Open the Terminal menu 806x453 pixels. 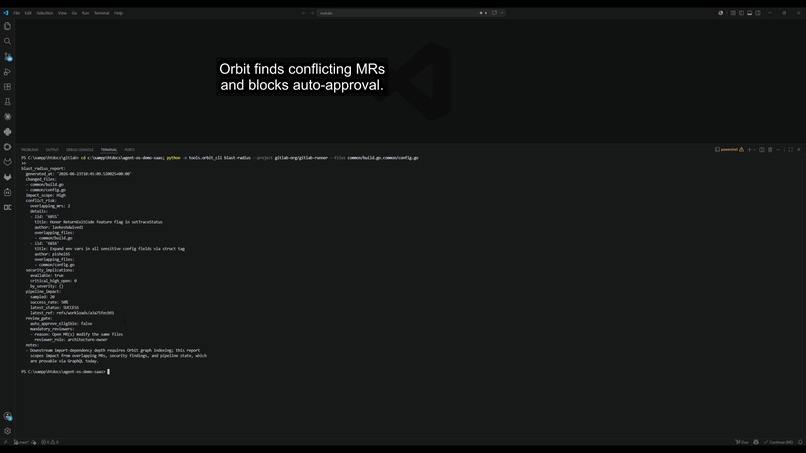[101, 13]
